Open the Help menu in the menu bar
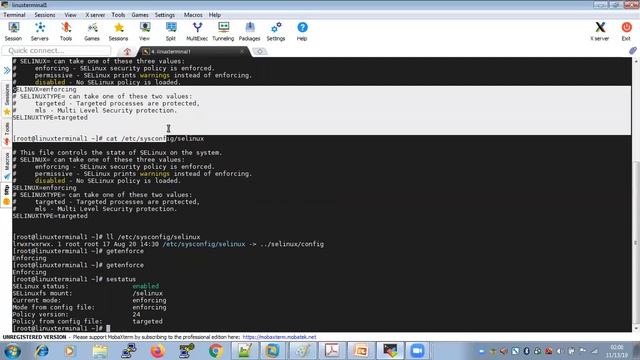The image size is (640, 360). [x=215, y=15]
